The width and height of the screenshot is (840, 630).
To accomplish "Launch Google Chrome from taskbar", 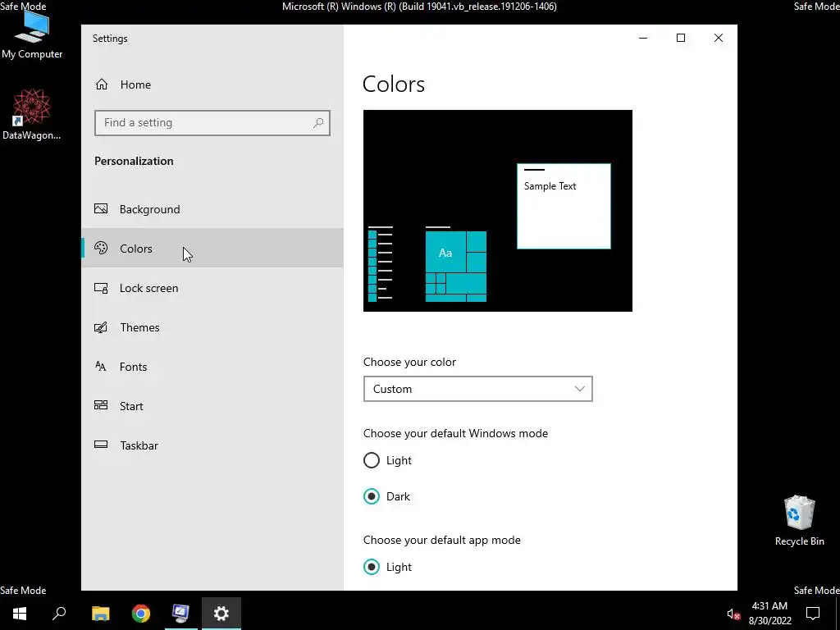I will point(141,614).
